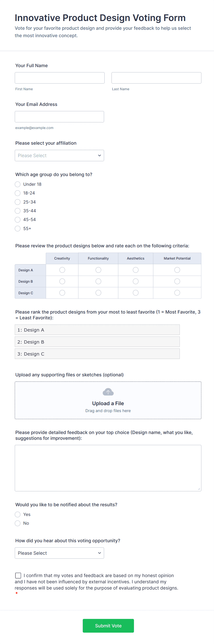Rate Design A for Functionality
Screen dimensions: 214x644
(x=98, y=270)
